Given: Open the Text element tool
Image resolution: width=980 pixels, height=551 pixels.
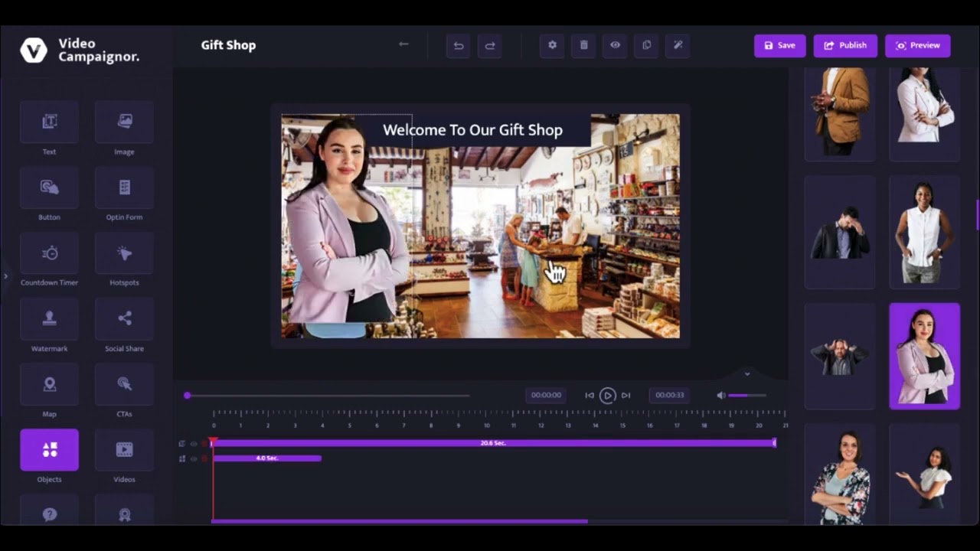Looking at the screenshot, I should [49, 122].
